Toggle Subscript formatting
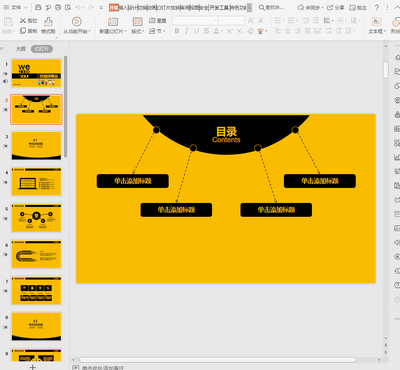 [240, 31]
